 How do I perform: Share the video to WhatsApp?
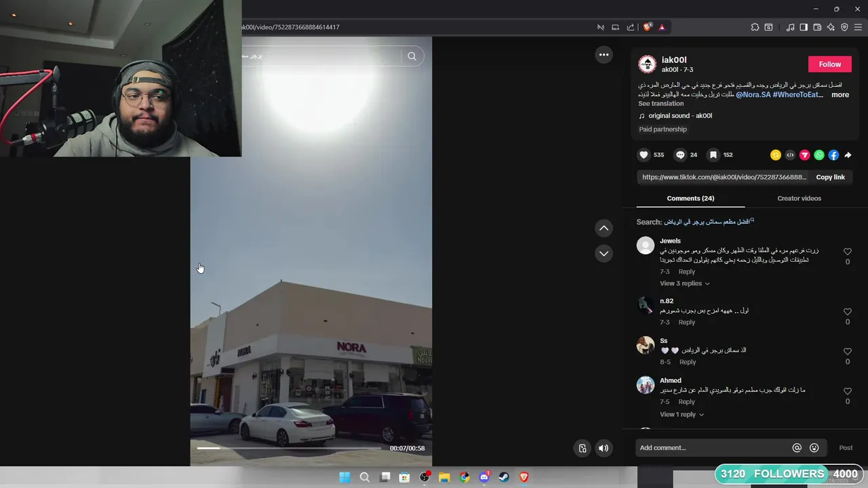pos(819,155)
